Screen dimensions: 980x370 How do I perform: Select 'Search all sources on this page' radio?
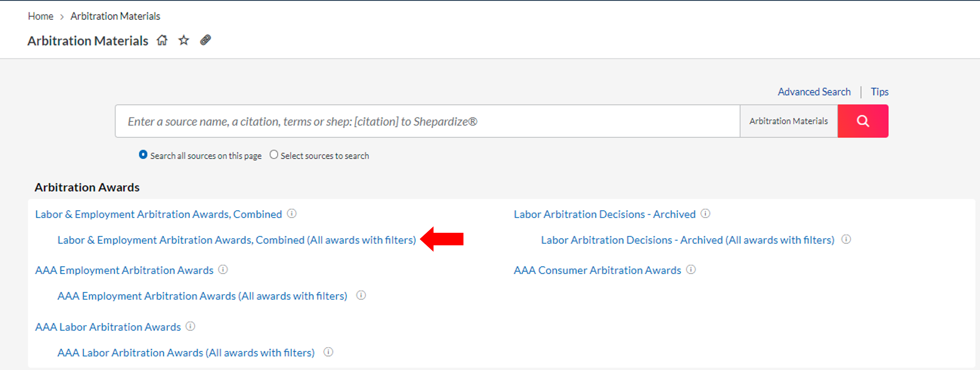pyautogui.click(x=143, y=155)
